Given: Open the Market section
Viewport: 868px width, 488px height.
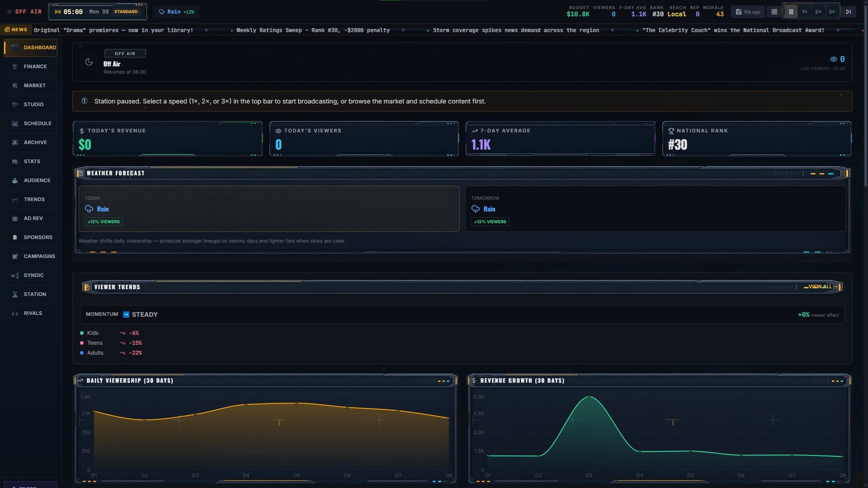Looking at the screenshot, I should 31,85.
